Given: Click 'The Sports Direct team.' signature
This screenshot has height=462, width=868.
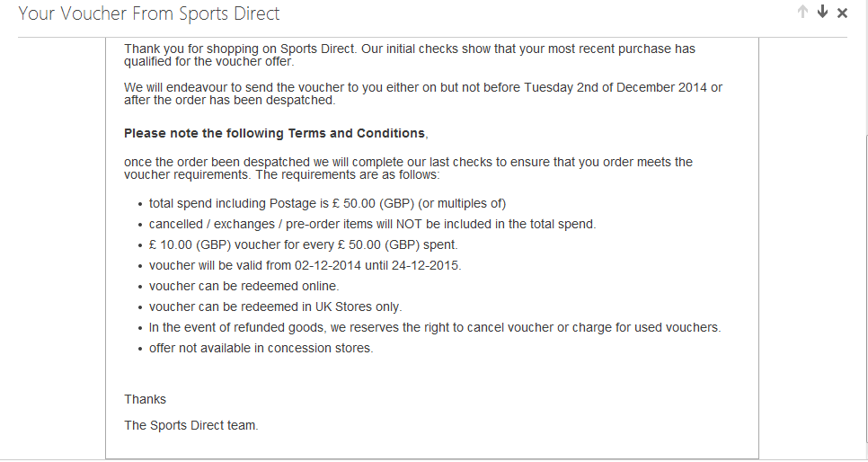Looking at the screenshot, I should [x=191, y=425].
